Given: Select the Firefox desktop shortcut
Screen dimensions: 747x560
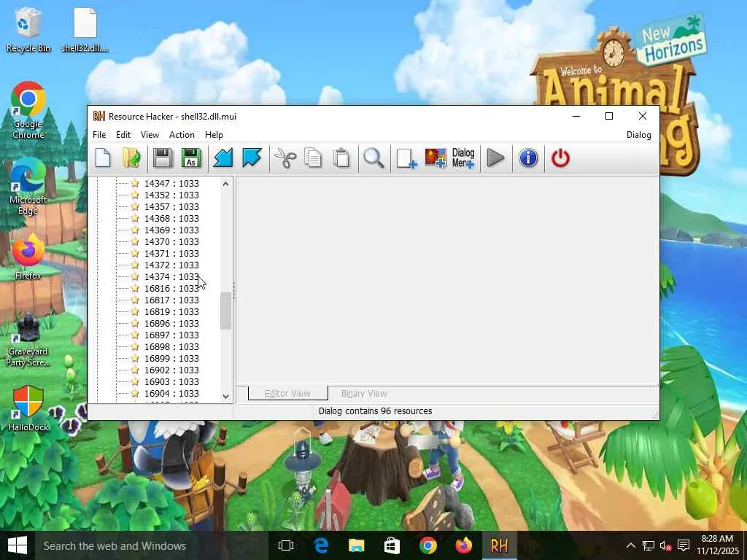Looking at the screenshot, I should pos(28,257).
